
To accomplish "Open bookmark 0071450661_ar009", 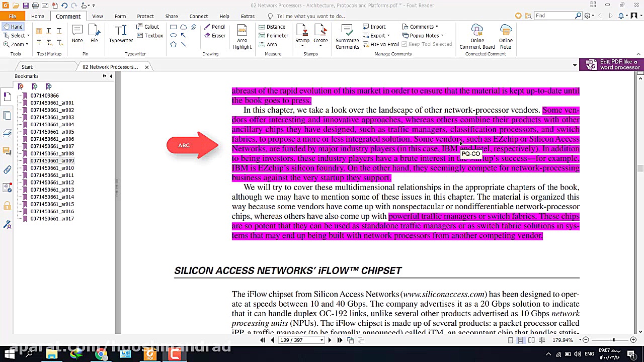I will click(x=52, y=161).
